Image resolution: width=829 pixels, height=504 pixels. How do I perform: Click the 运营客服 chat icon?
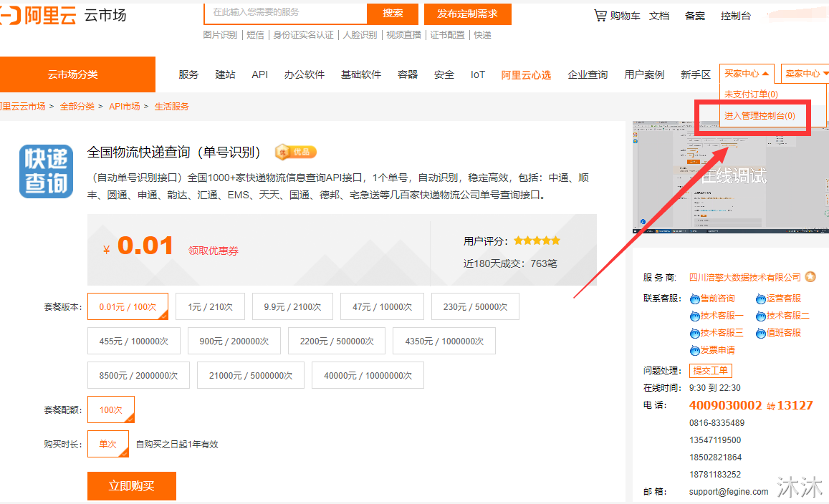click(x=761, y=299)
